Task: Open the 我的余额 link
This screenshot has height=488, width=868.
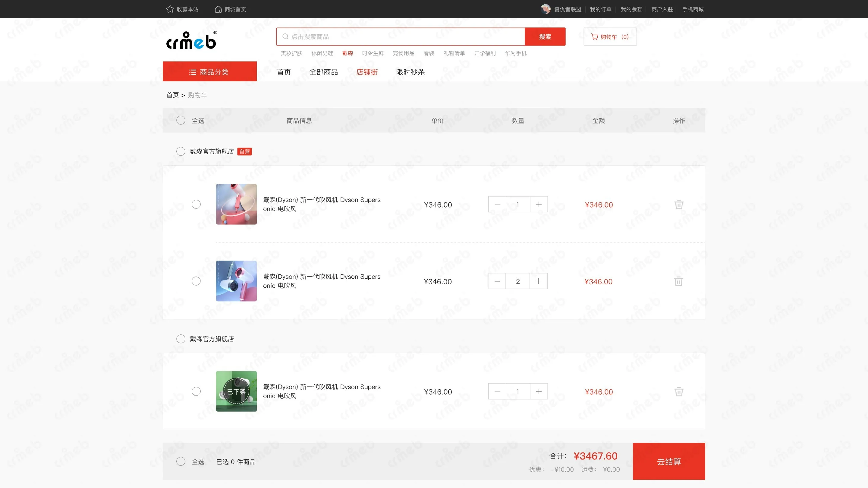Action: (x=631, y=9)
